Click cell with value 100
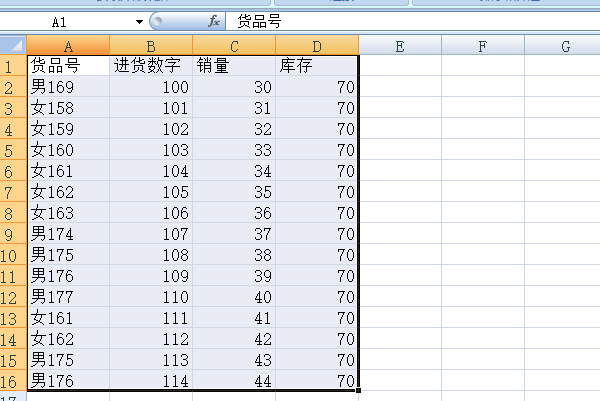The width and height of the screenshot is (600, 401). [x=151, y=87]
